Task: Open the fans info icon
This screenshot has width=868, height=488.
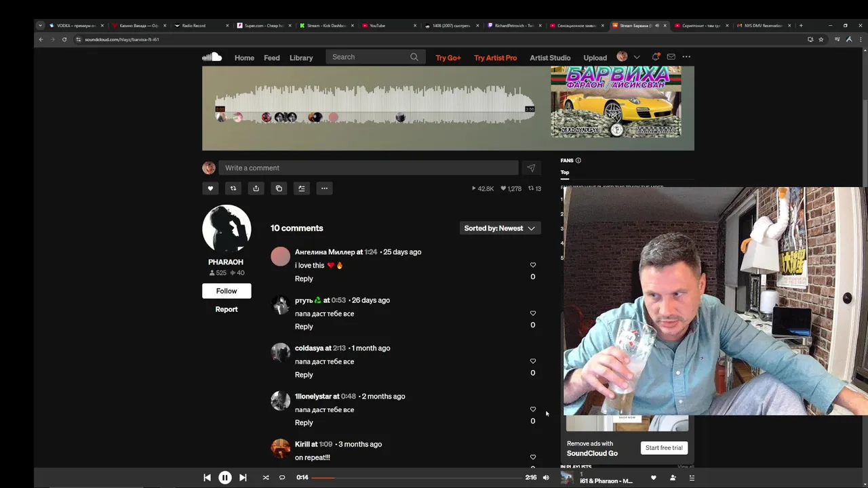Action: pos(578,161)
